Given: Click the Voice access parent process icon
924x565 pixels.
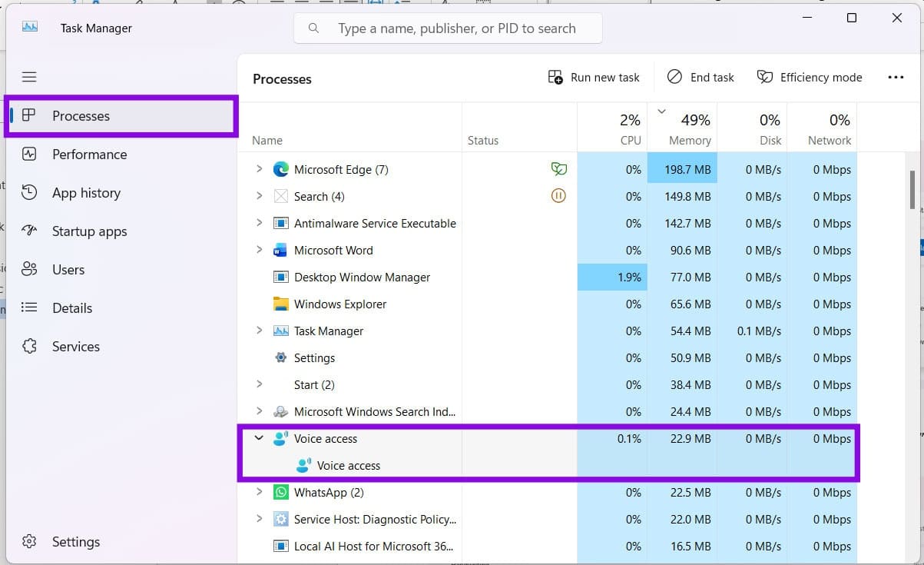Looking at the screenshot, I should (281, 438).
